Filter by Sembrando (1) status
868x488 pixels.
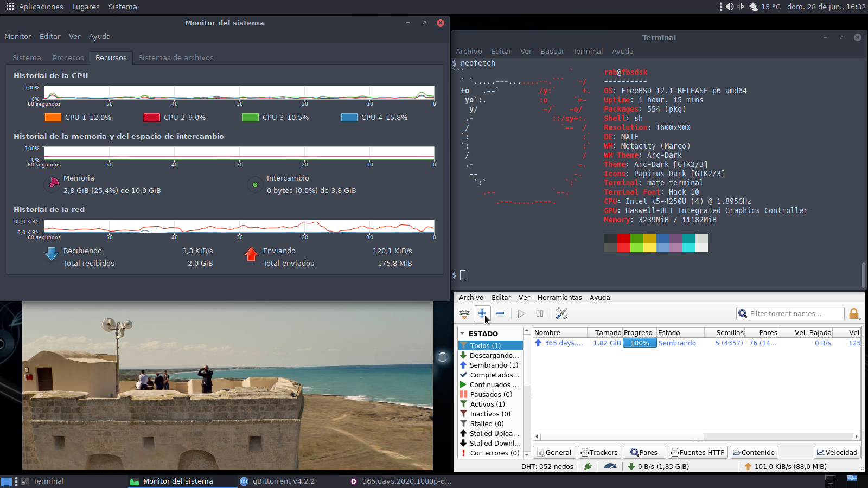[493, 365]
